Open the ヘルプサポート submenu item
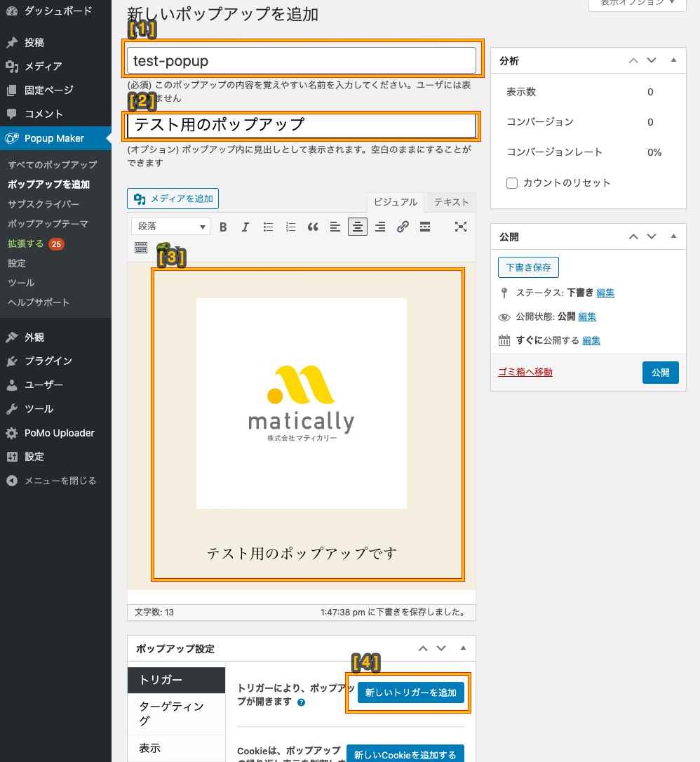 [x=39, y=302]
